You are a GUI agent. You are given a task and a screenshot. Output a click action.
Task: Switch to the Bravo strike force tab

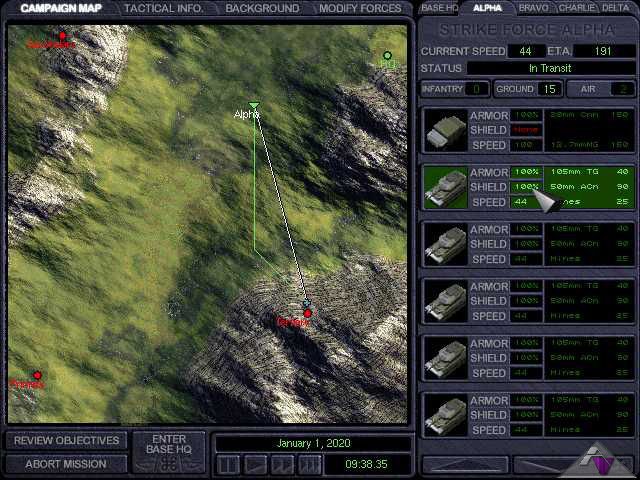tap(532, 8)
